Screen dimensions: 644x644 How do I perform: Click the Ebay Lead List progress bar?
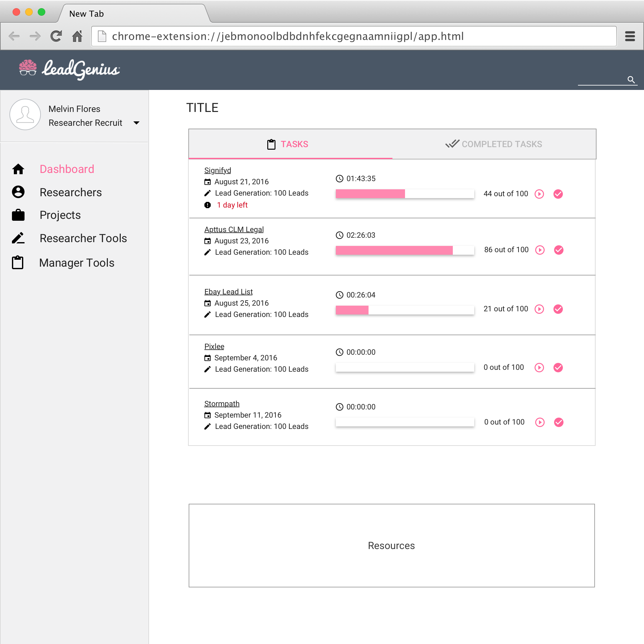click(405, 310)
